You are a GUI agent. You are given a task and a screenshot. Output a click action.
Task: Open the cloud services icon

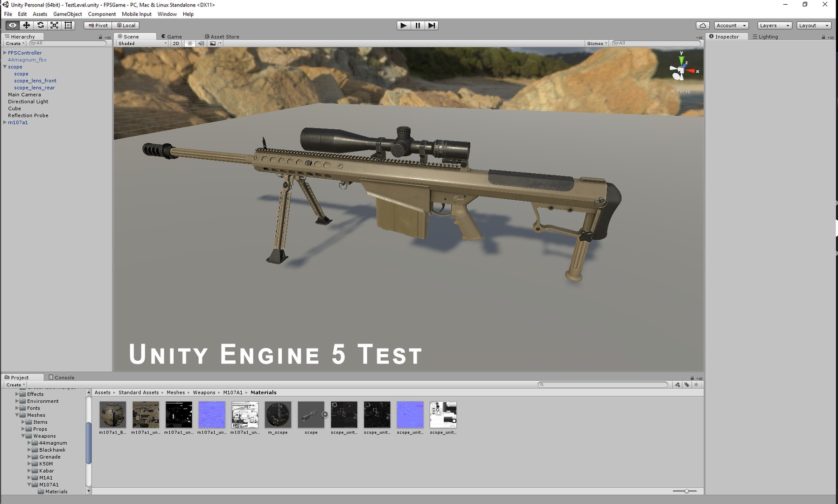point(703,25)
